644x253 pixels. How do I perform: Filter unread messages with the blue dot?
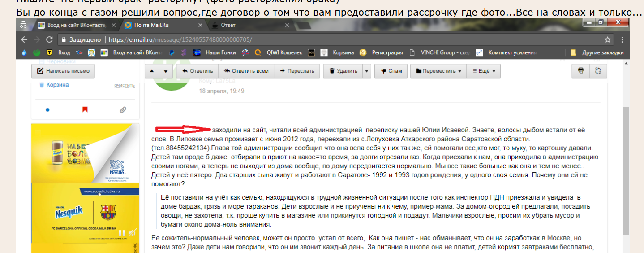point(47,109)
